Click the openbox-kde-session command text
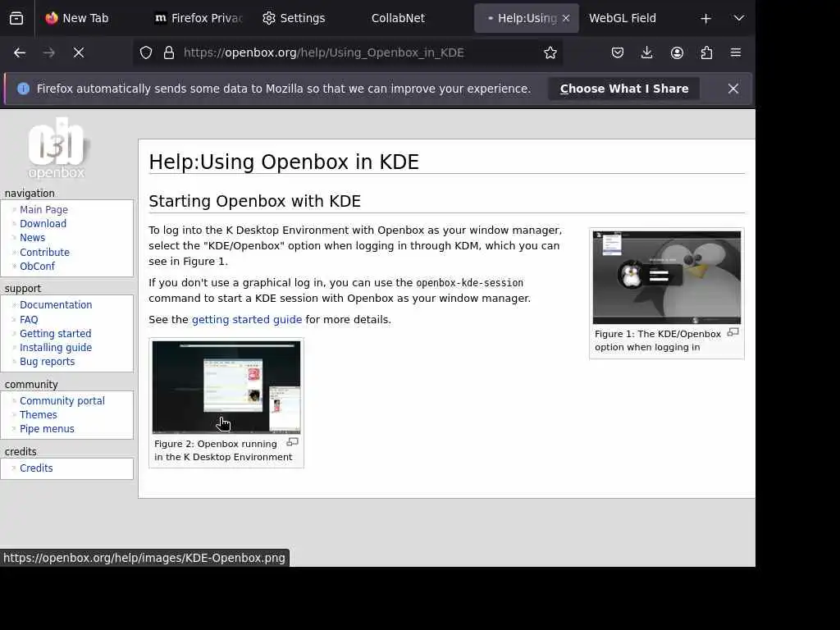840x630 pixels. point(470,283)
